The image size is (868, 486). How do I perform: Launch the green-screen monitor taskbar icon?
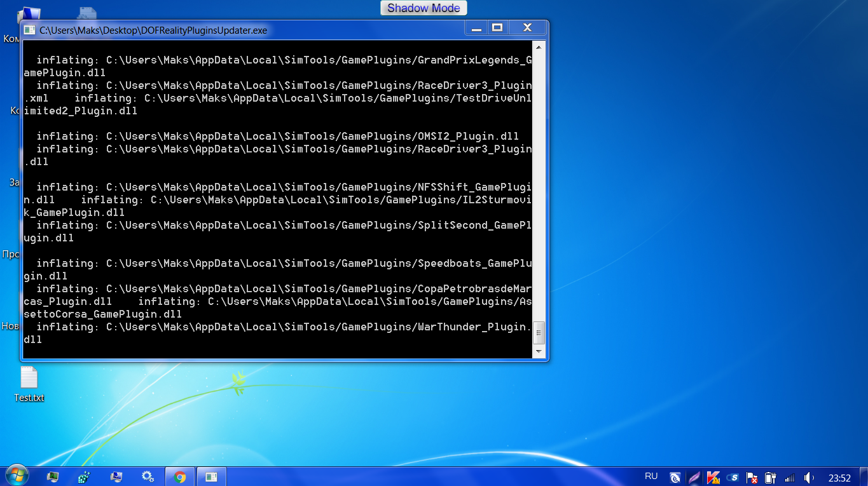53,476
